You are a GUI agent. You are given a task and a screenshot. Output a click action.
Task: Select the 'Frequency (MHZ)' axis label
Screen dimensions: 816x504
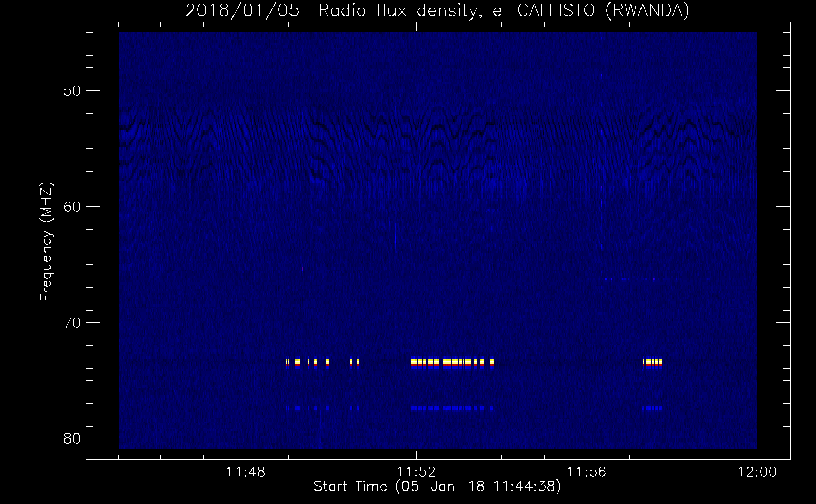tap(46, 242)
